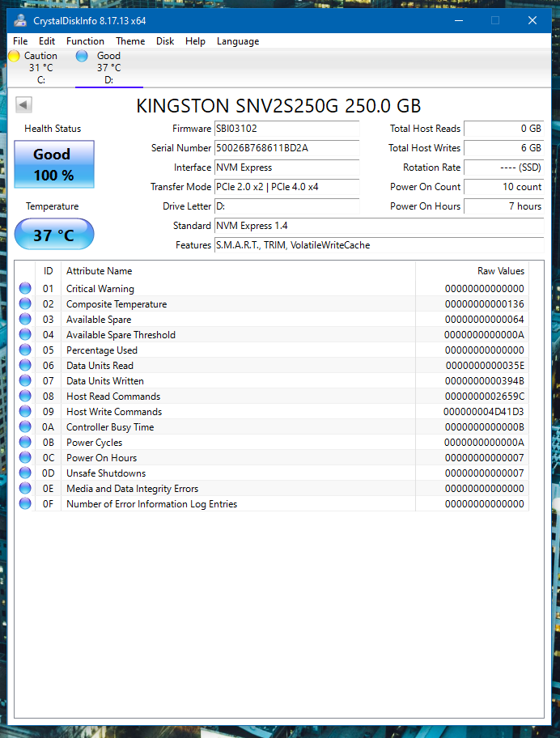This screenshot has width=560, height=738.
Task: Click the status circle for Controller Busy Time
Action: (25, 426)
